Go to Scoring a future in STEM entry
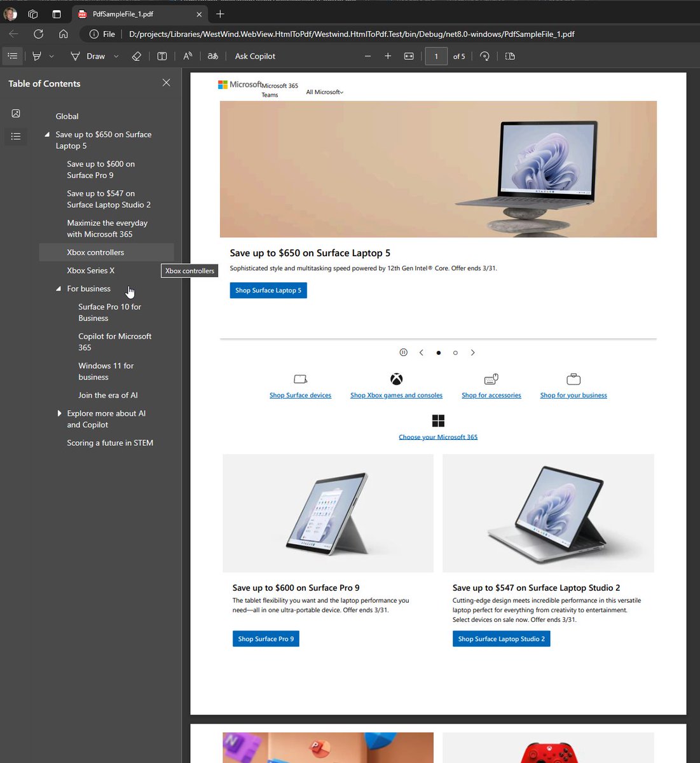700x763 pixels. pos(110,443)
